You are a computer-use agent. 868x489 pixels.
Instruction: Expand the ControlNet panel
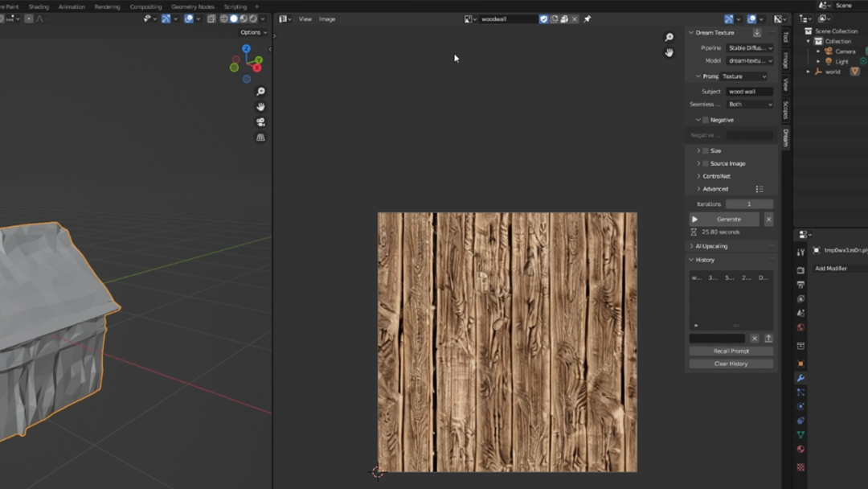(x=716, y=176)
